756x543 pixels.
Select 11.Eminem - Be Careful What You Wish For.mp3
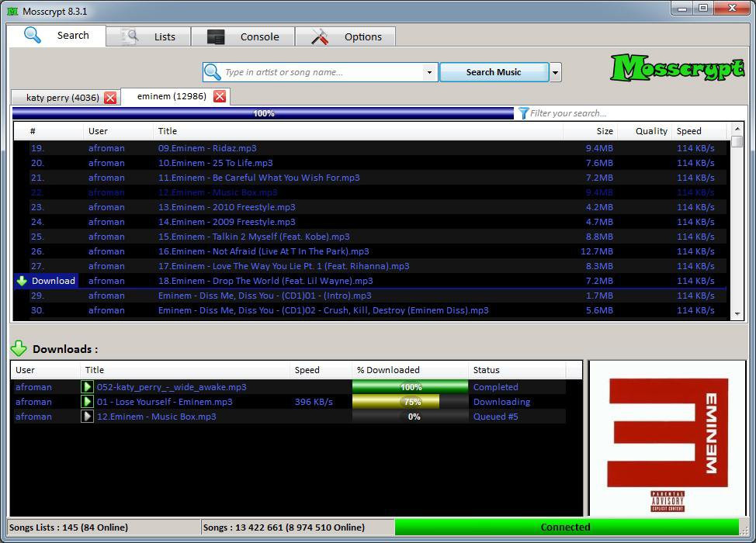click(369, 178)
